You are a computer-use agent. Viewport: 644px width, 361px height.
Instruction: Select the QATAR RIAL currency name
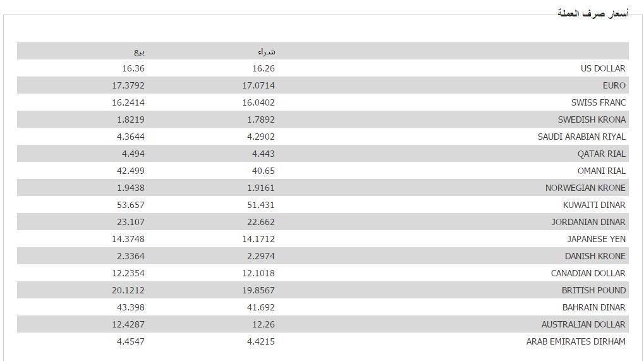pyautogui.click(x=601, y=154)
